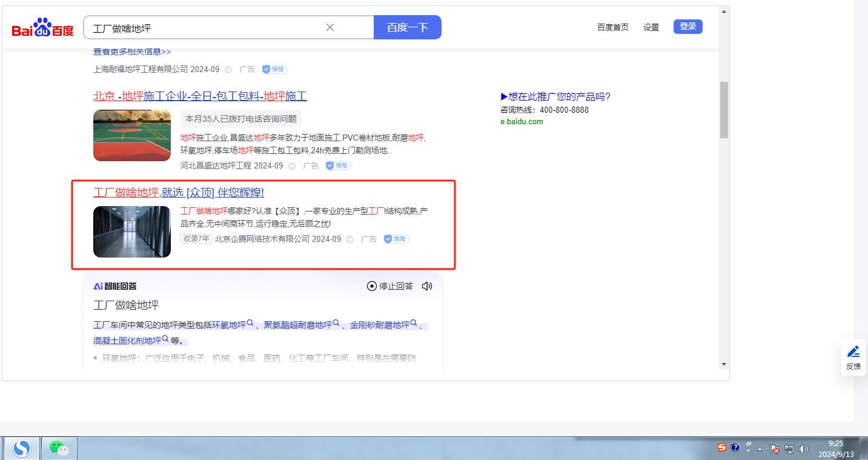Click the Sogou input method tray icon
The width and height of the screenshot is (868, 460).
[x=721, y=448]
